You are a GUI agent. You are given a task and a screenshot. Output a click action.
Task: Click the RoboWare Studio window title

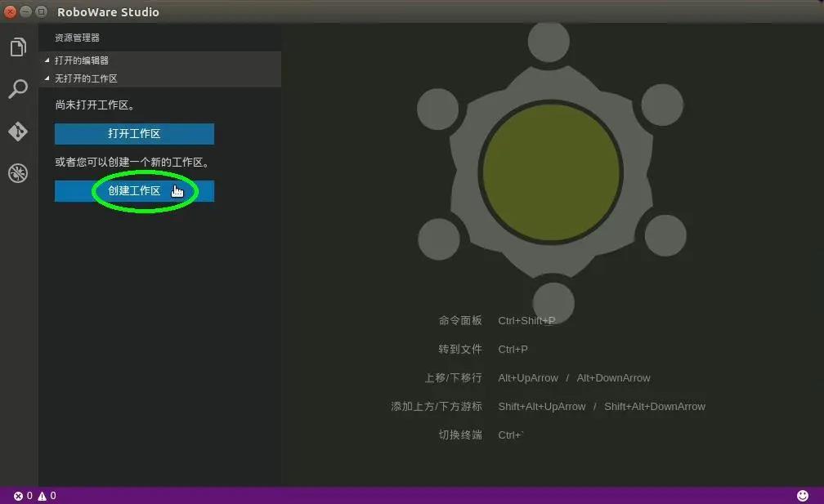[x=108, y=12]
